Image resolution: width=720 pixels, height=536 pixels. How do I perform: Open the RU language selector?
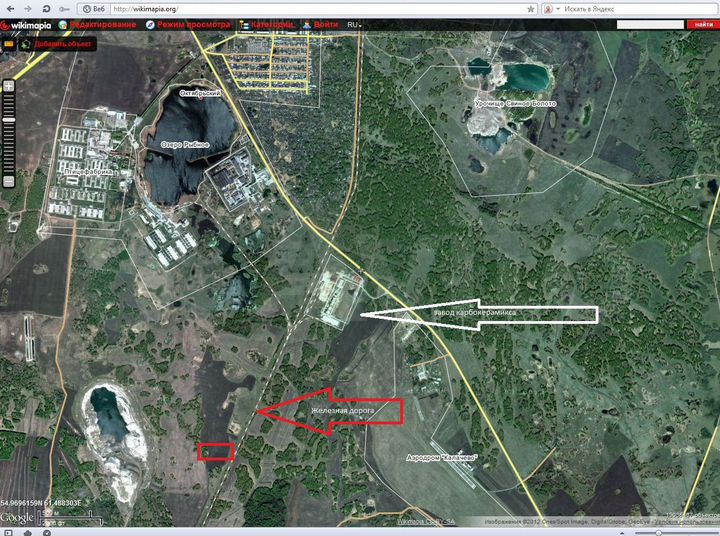[354, 24]
